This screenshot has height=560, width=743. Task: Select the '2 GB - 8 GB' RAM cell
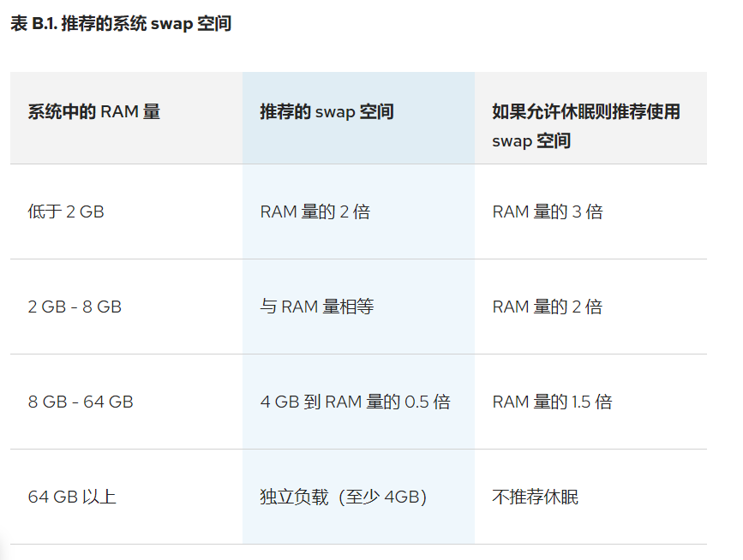pos(75,307)
